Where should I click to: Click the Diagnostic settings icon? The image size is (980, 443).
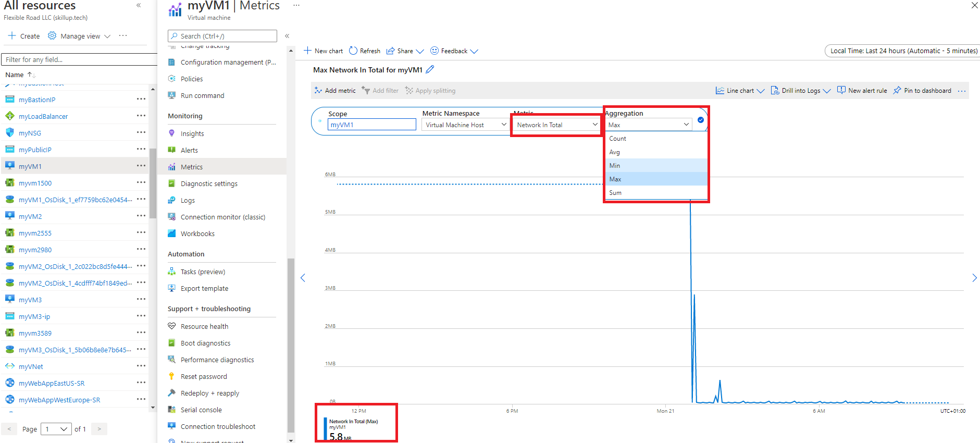pyautogui.click(x=172, y=183)
